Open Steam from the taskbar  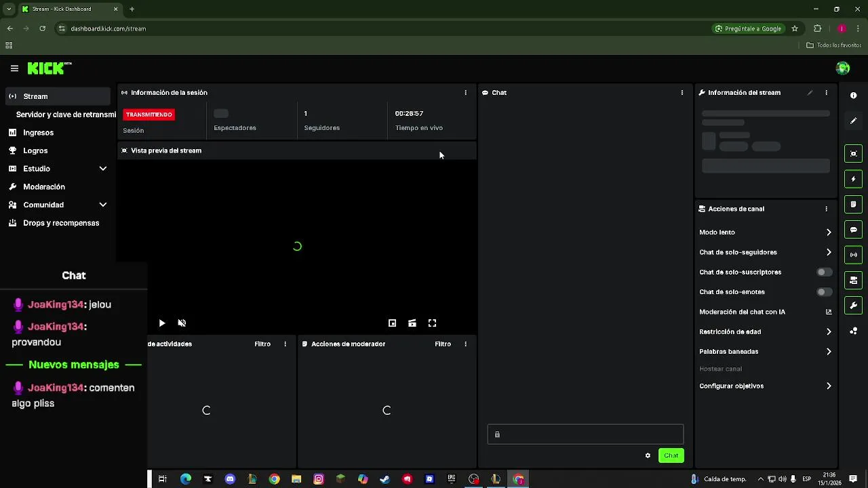[x=384, y=479]
